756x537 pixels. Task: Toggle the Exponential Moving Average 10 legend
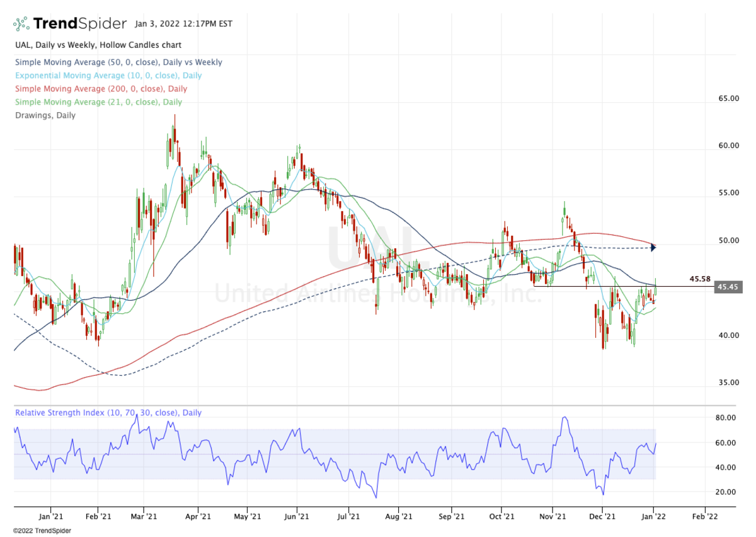(108, 76)
